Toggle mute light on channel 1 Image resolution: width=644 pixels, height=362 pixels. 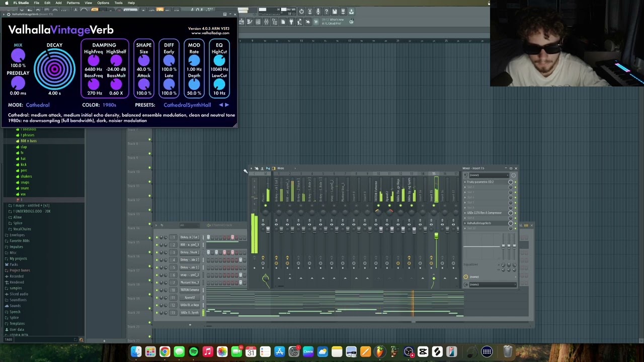pos(156,237)
